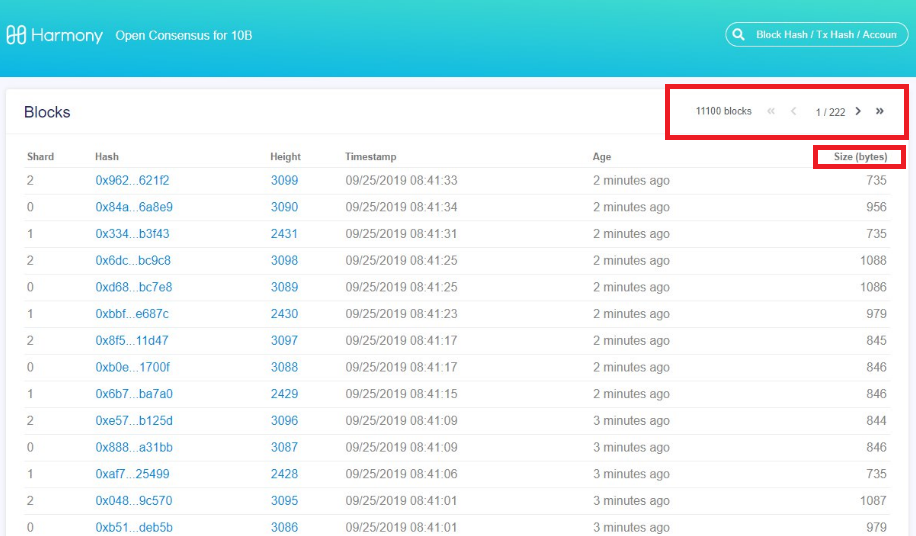Click size value 1087

coord(873,501)
